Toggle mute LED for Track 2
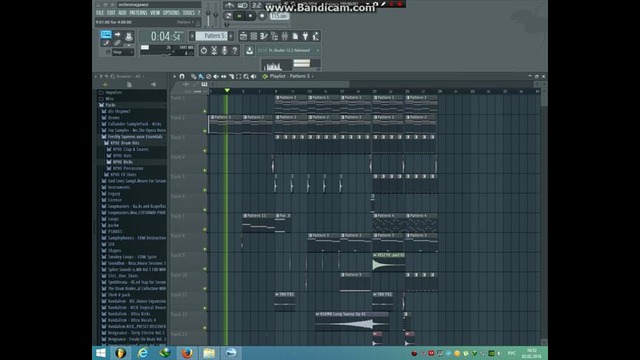The width and height of the screenshot is (640, 360). coord(205,131)
